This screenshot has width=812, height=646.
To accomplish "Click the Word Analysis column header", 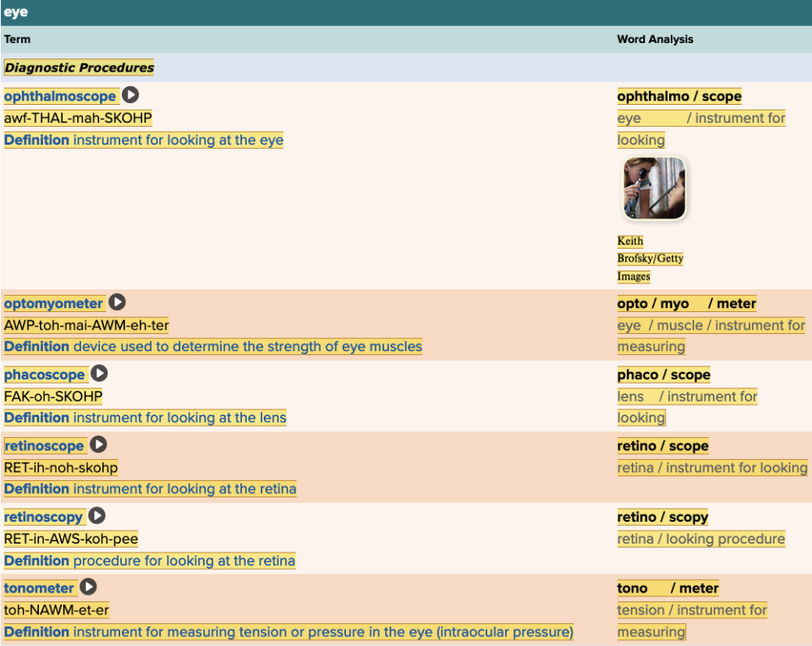I will (654, 39).
